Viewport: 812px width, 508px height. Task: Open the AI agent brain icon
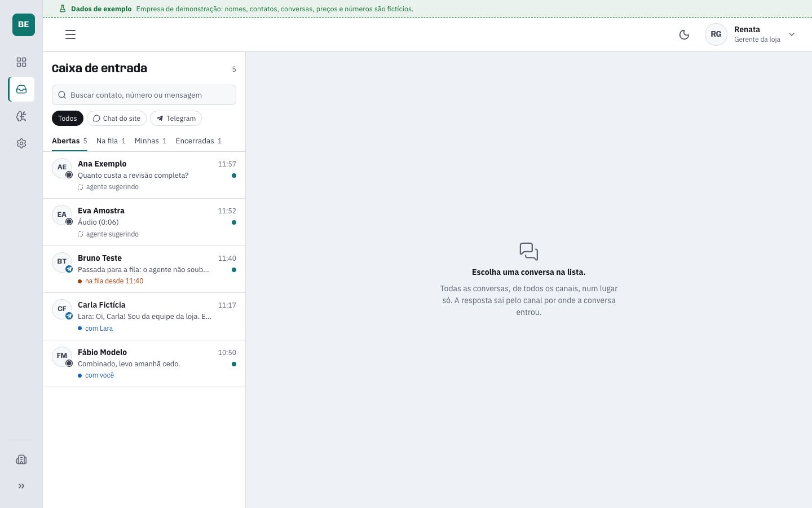pos(21,116)
